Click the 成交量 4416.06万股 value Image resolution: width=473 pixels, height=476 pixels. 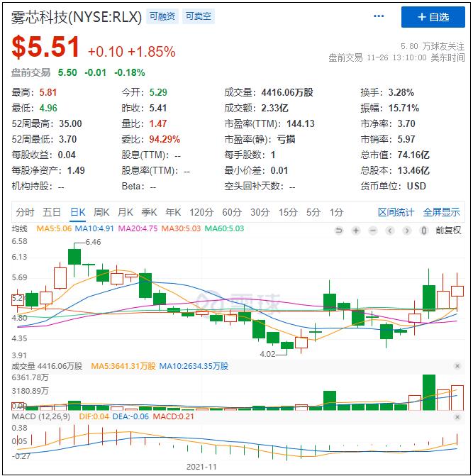coord(287,93)
